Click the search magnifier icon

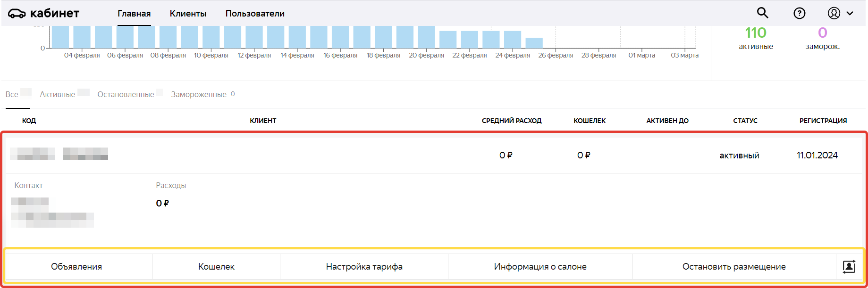tap(762, 13)
